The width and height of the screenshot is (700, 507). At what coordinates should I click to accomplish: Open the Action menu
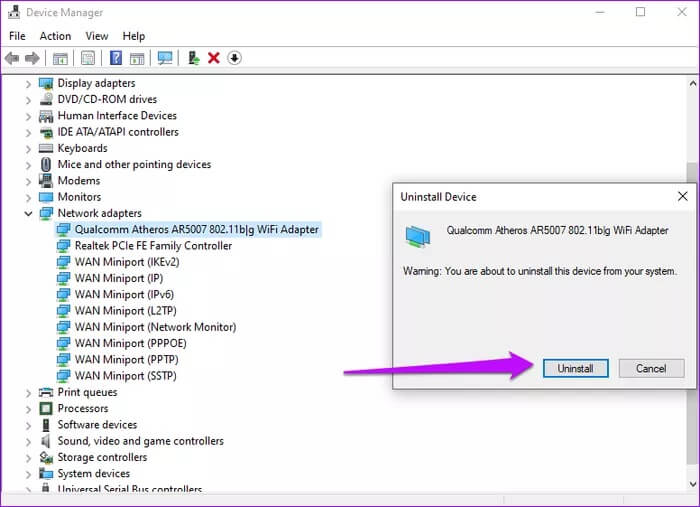point(55,36)
